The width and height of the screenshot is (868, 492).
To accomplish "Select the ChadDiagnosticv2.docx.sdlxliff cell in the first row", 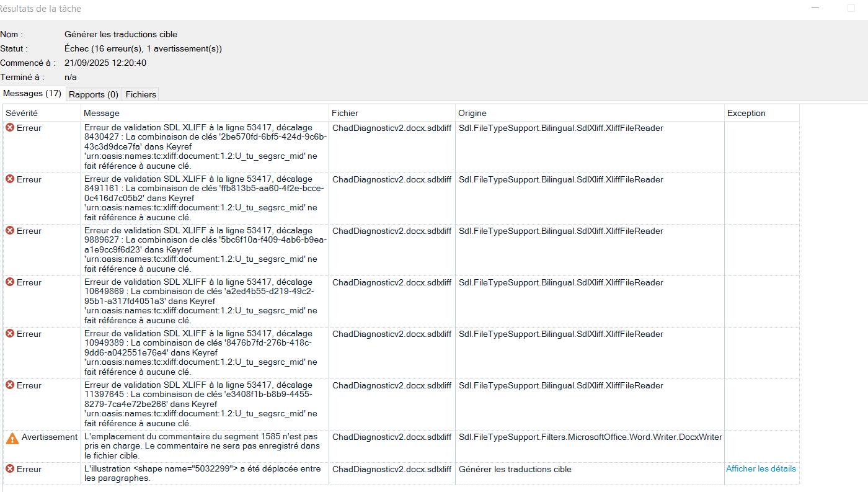I will point(392,127).
